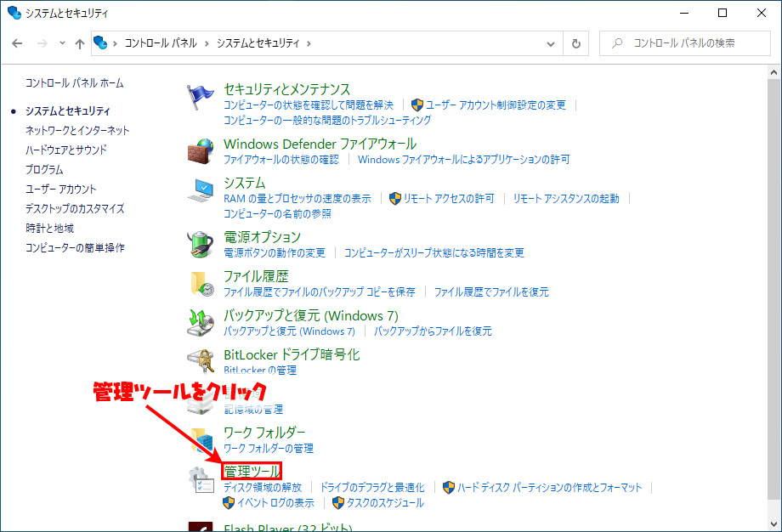Refresh the control panel view
This screenshot has height=532, width=782.
click(576, 43)
